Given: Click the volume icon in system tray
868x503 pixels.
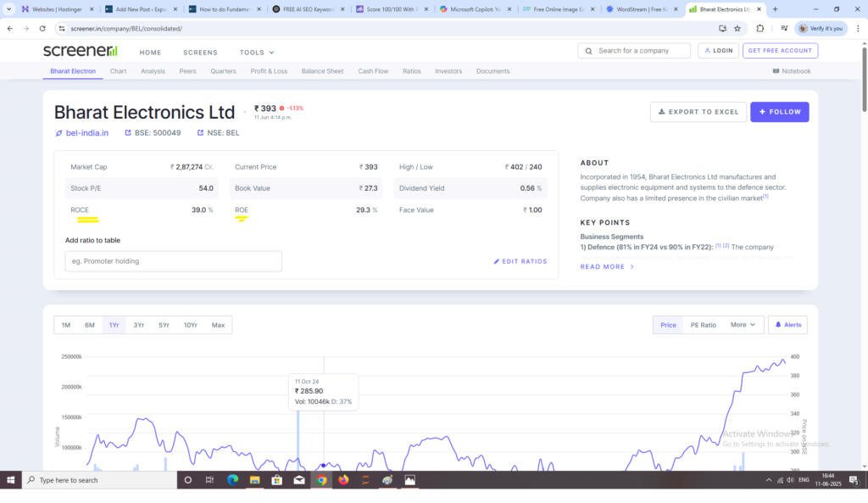Looking at the screenshot, I should point(790,480).
